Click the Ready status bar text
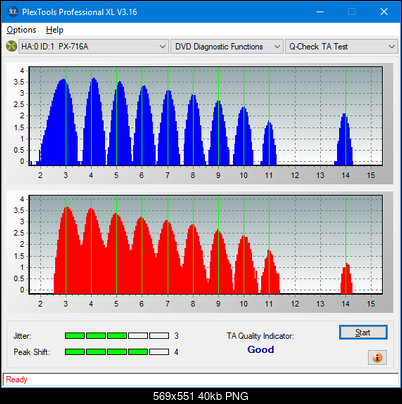This screenshot has height=404, width=402. [17, 380]
